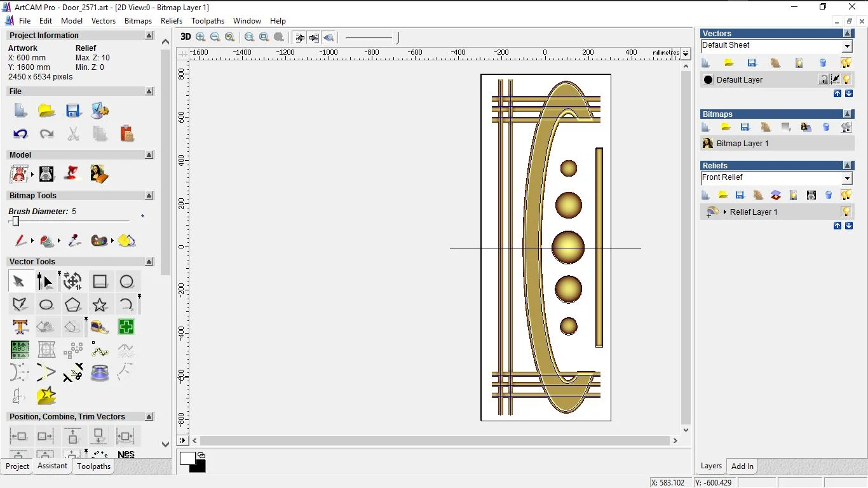
Task: Click the Measure tool tape icon
Action: (100, 327)
